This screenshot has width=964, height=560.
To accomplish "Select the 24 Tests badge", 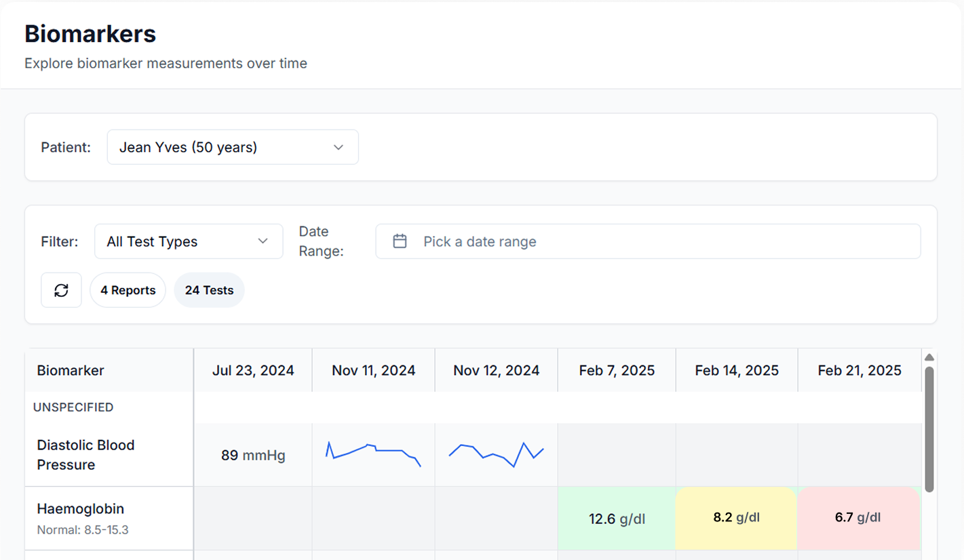I will 209,290.
